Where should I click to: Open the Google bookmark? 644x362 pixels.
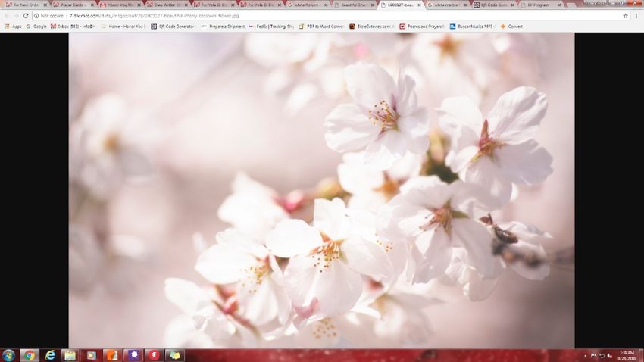(36, 27)
